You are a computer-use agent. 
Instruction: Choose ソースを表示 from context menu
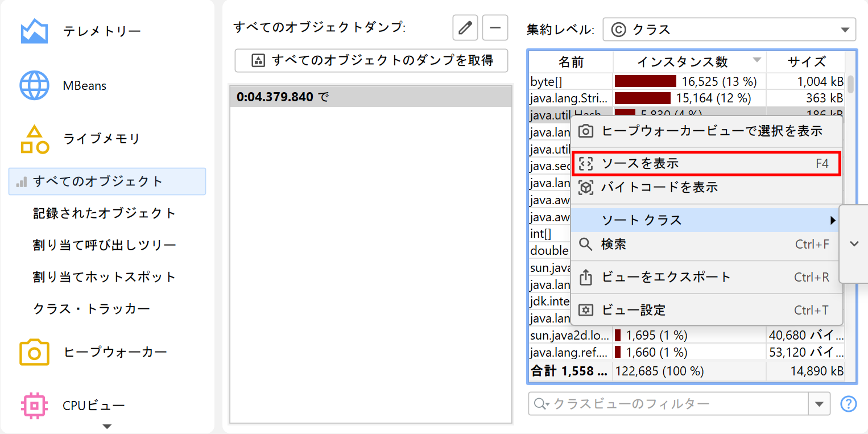tap(706, 164)
